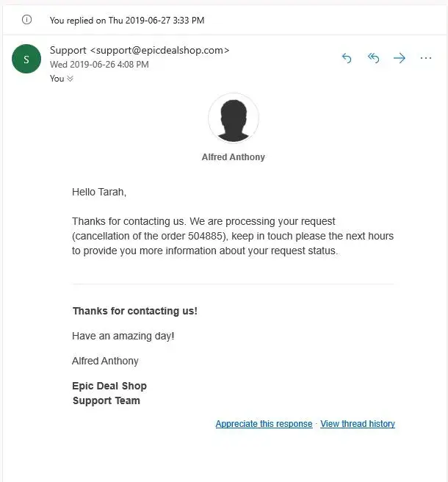Select the sender address support@epicdealshop.com
The width and height of the screenshot is (448, 482).
click(160, 50)
